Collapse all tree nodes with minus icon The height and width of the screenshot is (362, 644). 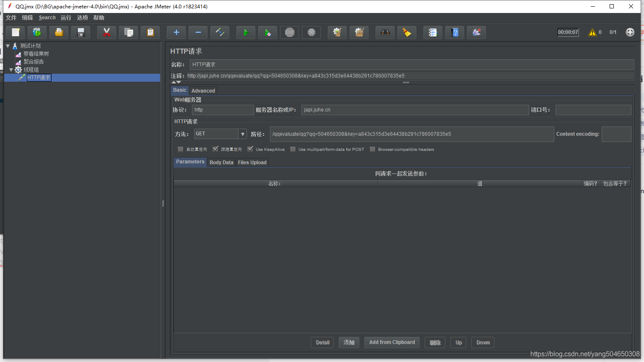(198, 32)
